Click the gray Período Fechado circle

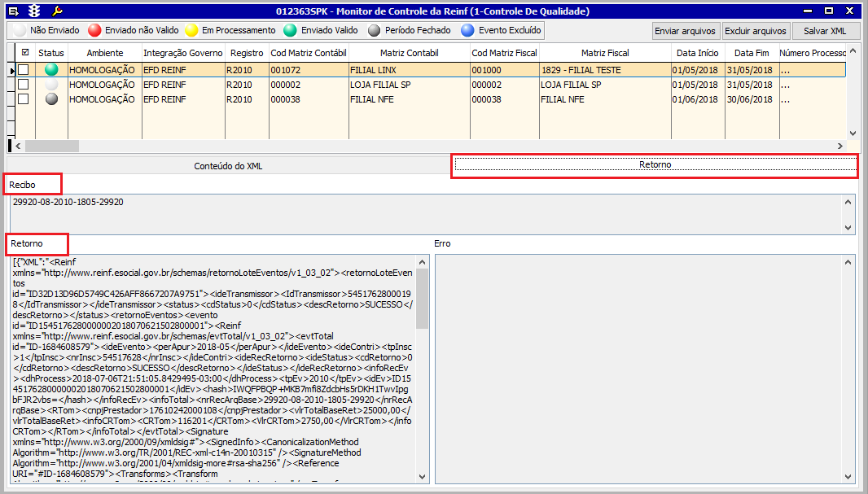pyautogui.click(x=375, y=30)
